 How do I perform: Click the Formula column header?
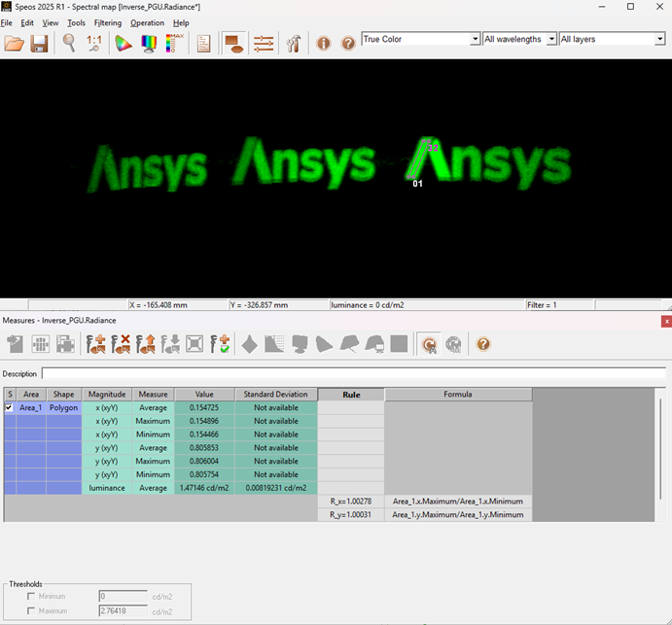[x=458, y=394]
